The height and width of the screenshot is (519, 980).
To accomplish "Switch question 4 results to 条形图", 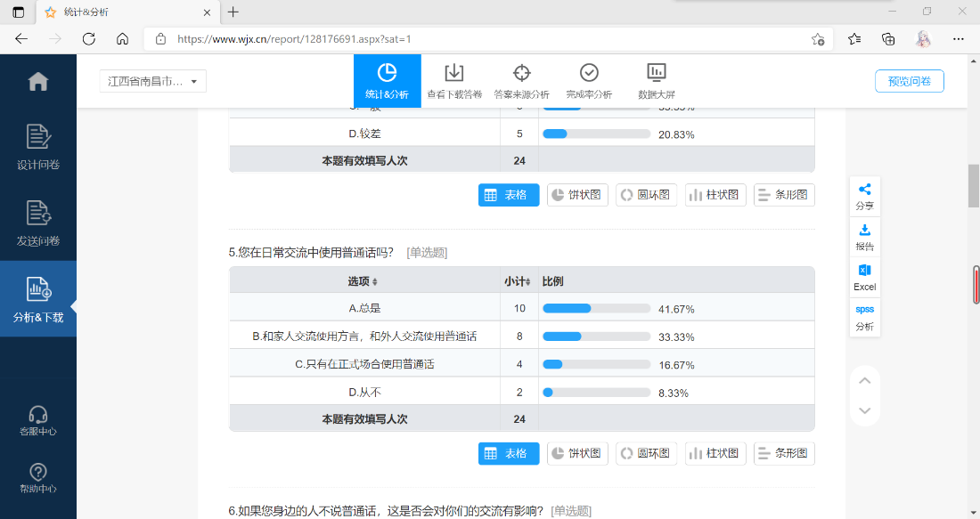I will pyautogui.click(x=784, y=195).
